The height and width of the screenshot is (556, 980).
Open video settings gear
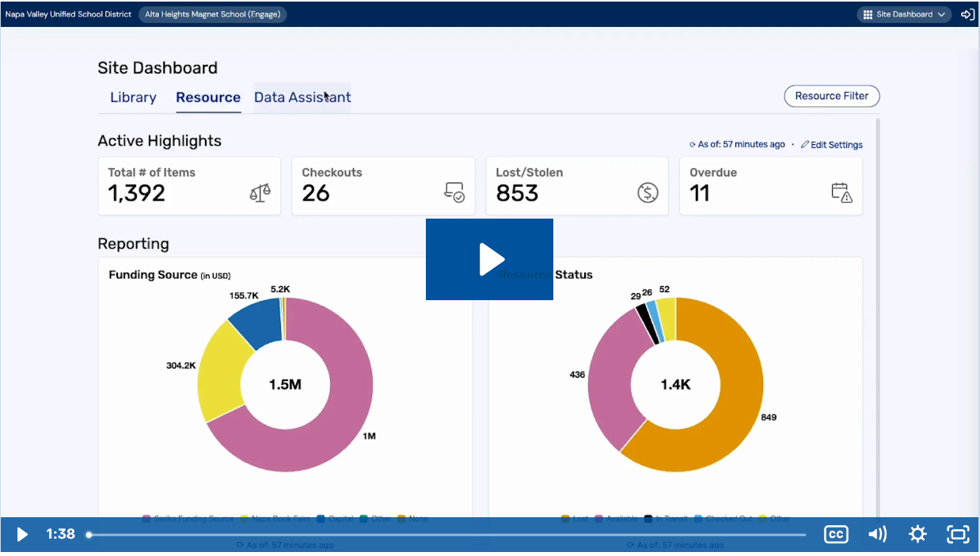click(x=917, y=535)
